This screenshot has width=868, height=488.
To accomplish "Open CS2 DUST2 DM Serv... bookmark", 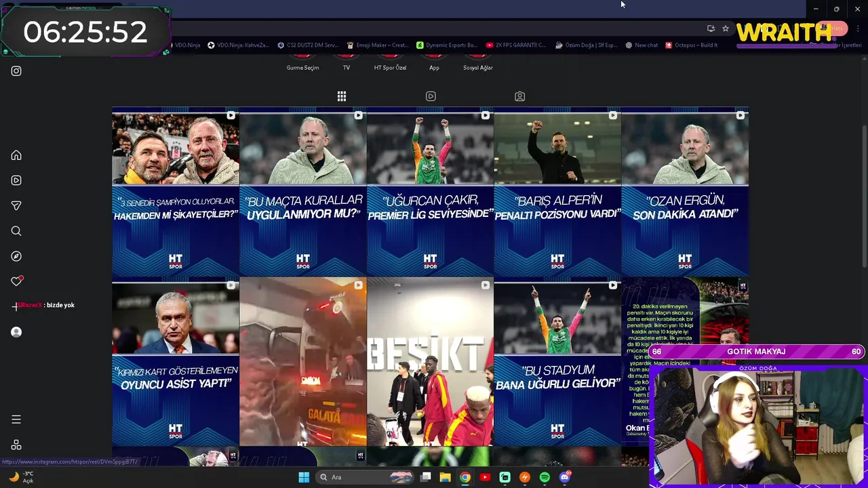I will 307,45.
